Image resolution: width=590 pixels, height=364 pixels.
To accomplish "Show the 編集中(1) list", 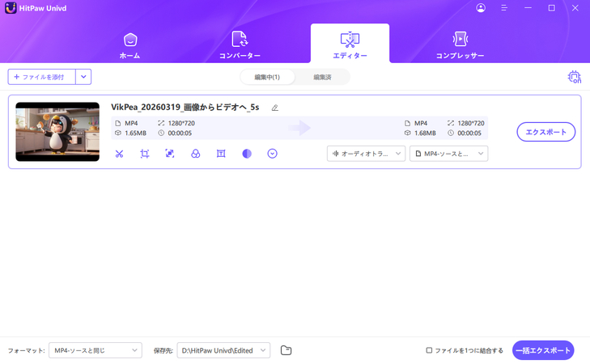I will [x=267, y=77].
